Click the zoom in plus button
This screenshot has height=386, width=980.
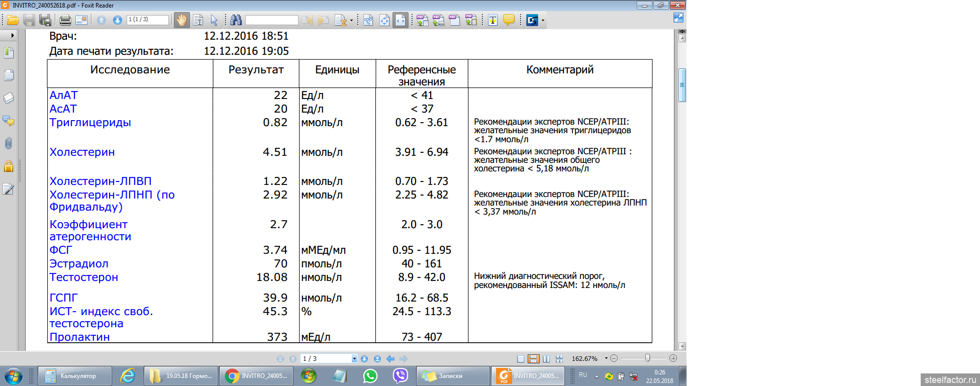click(673, 358)
